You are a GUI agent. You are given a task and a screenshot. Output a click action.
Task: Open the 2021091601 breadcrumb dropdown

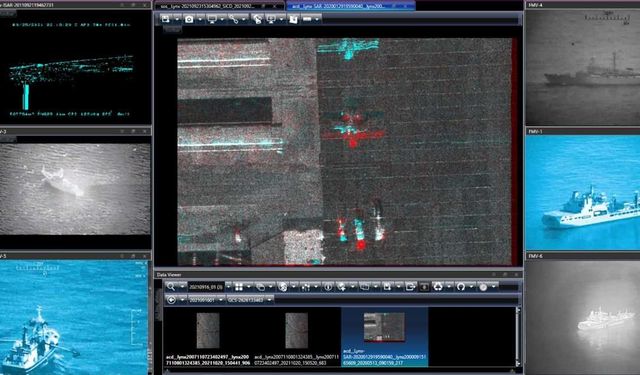(x=221, y=300)
